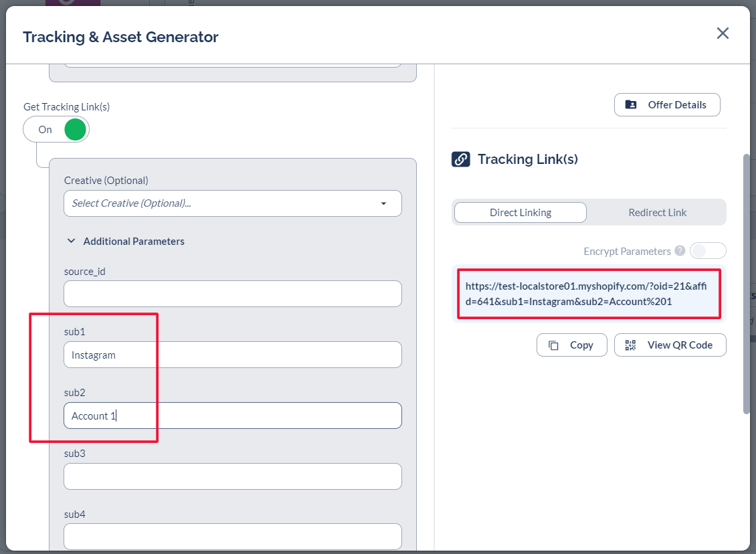Click the Encrypt Parameters help icon

(x=680, y=252)
